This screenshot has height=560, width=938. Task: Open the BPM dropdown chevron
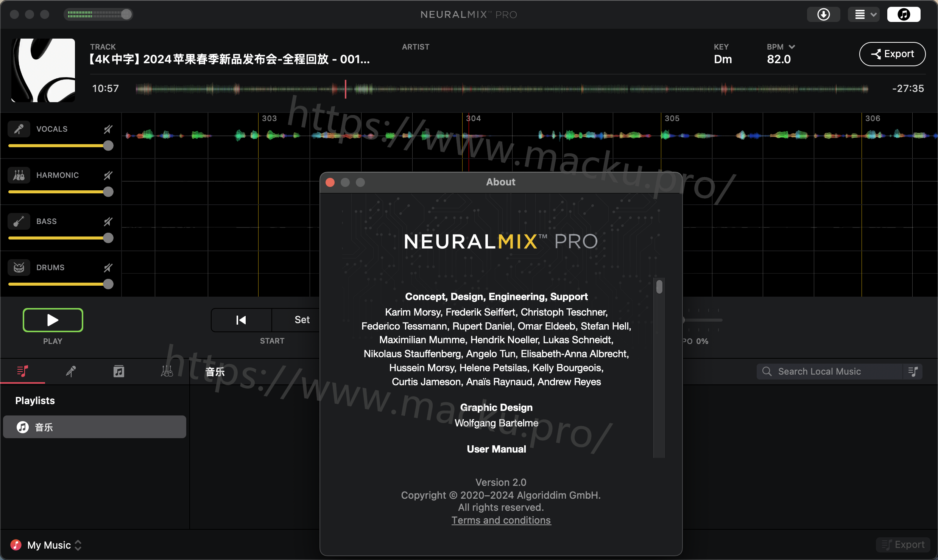click(x=792, y=47)
